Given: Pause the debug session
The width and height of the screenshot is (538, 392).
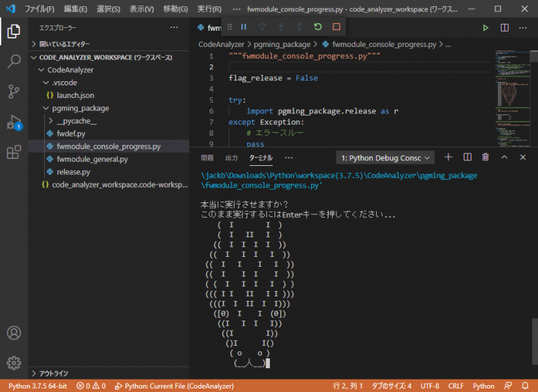Looking at the screenshot, I should click(244, 27).
